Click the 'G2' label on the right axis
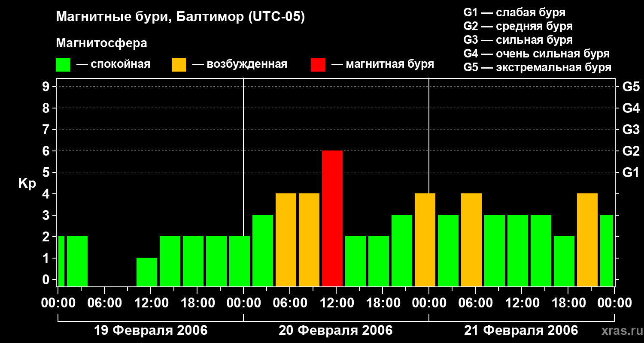The image size is (644, 343). 631,151
